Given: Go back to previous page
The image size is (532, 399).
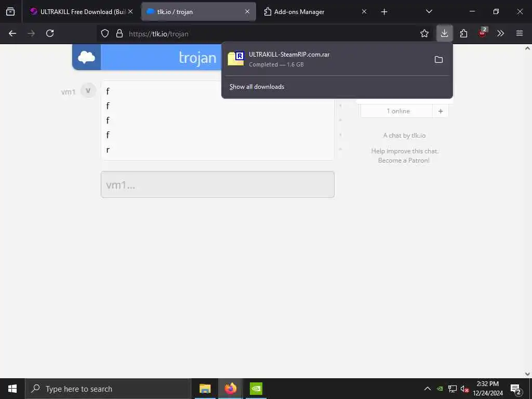Looking at the screenshot, I should tap(12, 33).
